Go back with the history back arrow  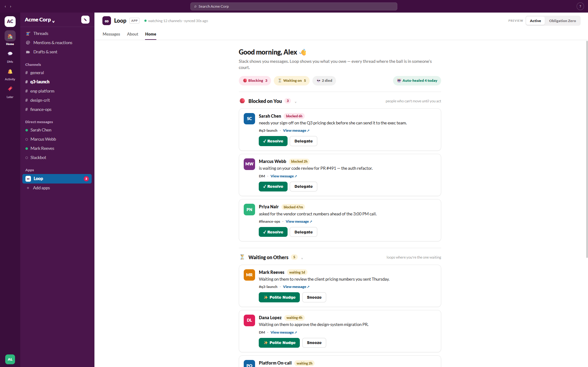click(5, 6)
